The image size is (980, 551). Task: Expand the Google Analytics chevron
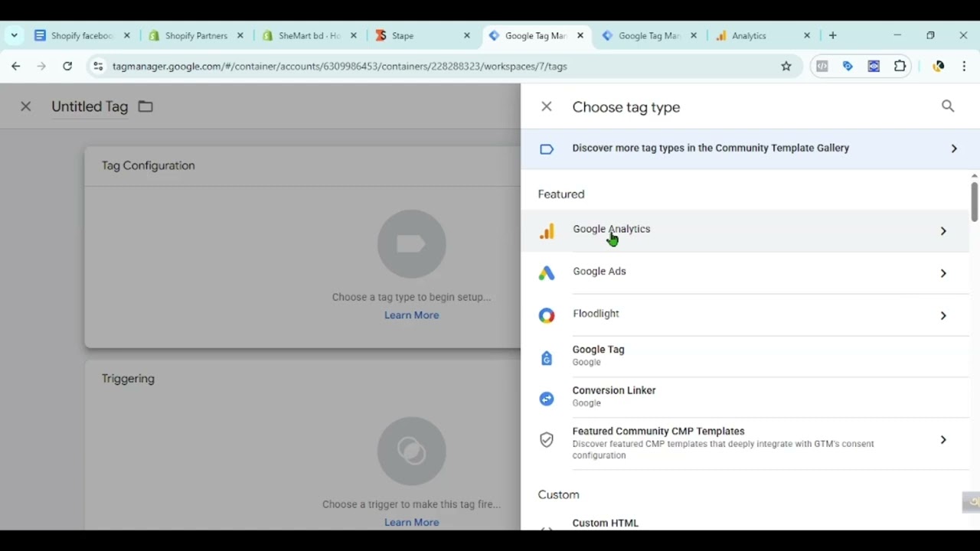(943, 231)
